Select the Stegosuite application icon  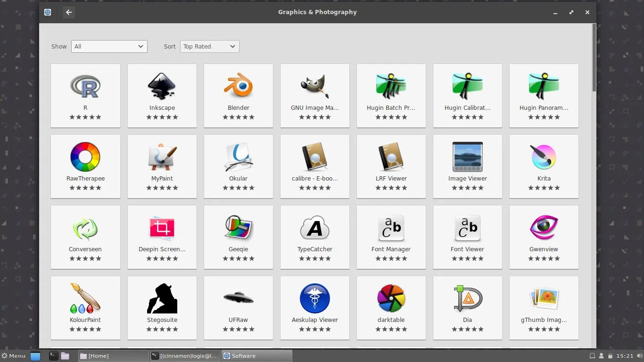pyautogui.click(x=162, y=298)
